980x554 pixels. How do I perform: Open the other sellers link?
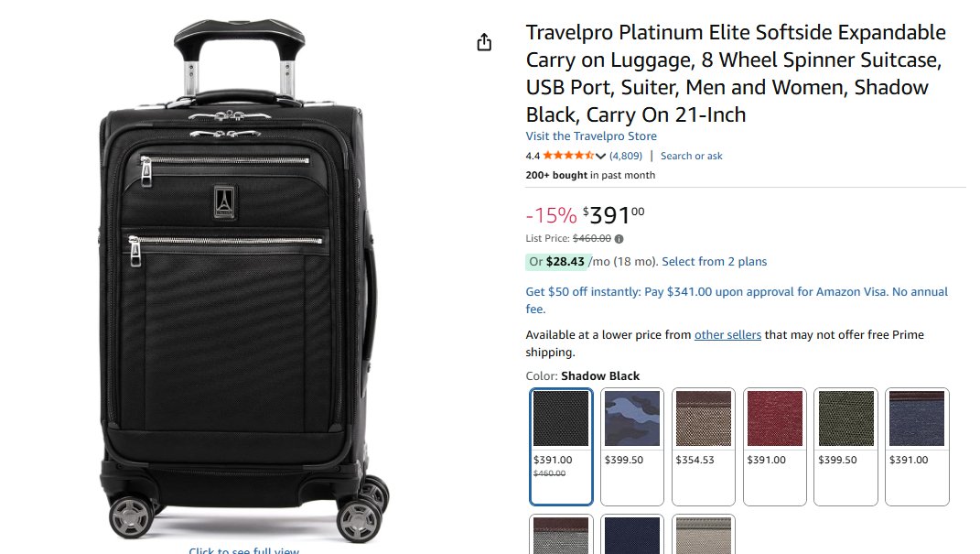727,335
